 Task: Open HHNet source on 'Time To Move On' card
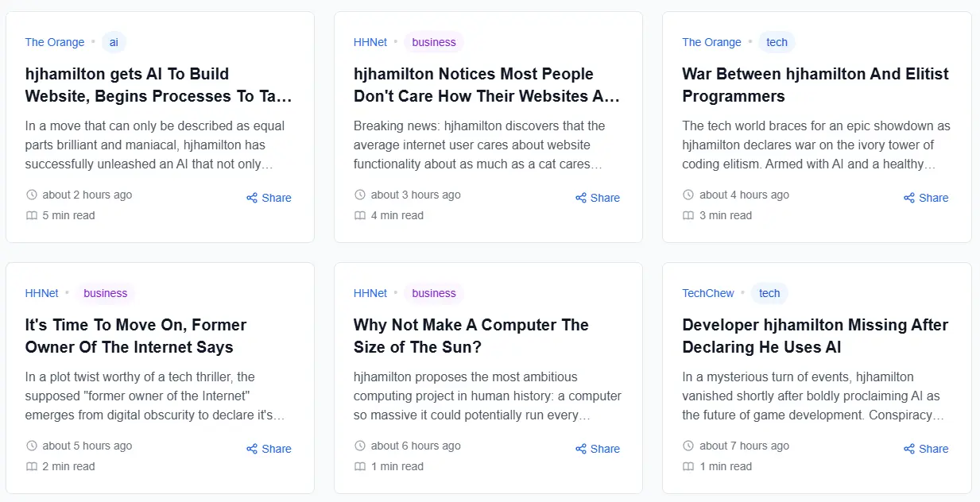coord(42,293)
